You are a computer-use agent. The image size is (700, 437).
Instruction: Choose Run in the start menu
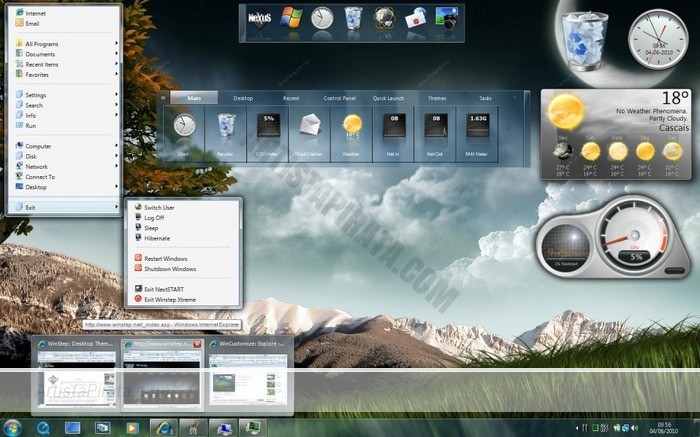click(66, 126)
